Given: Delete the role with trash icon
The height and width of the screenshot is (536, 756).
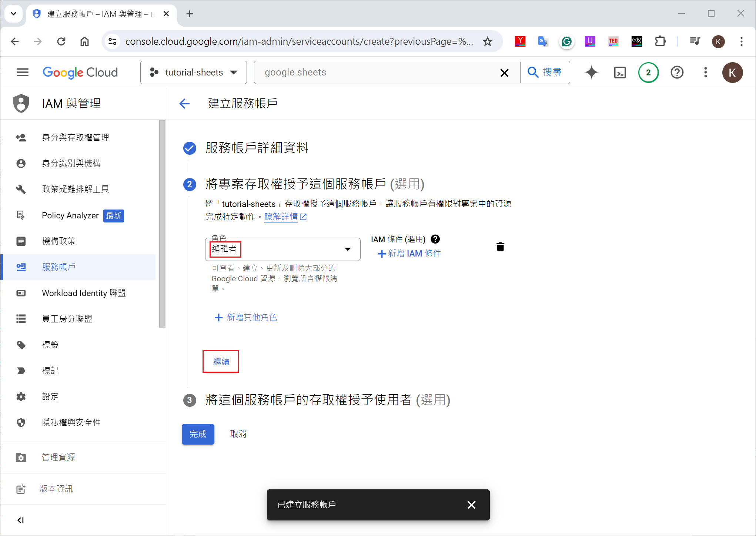Looking at the screenshot, I should coord(500,247).
